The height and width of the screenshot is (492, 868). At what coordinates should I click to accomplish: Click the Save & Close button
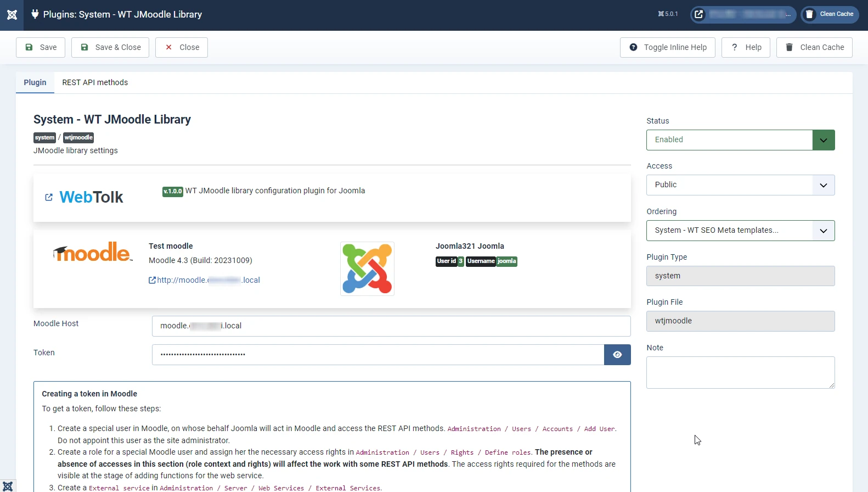[110, 47]
